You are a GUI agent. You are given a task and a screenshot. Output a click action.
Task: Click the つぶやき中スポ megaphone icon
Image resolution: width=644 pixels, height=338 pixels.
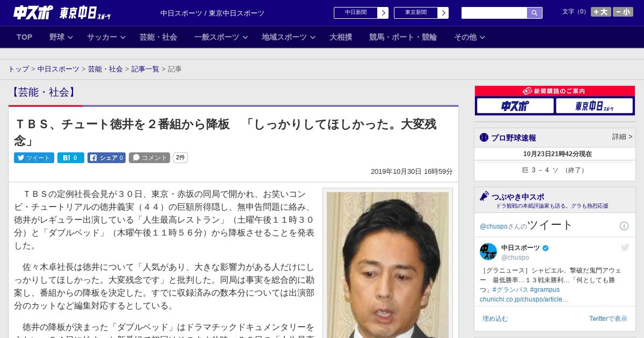coord(484,196)
